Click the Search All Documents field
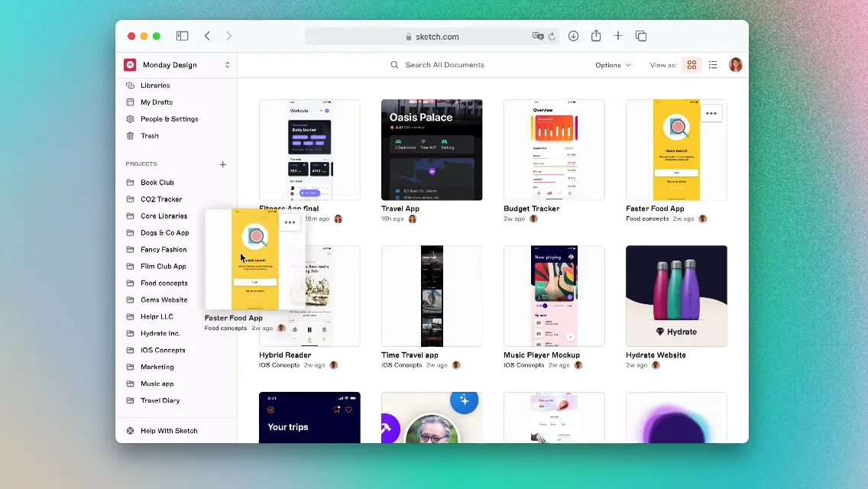This screenshot has height=489, width=868. tap(445, 65)
